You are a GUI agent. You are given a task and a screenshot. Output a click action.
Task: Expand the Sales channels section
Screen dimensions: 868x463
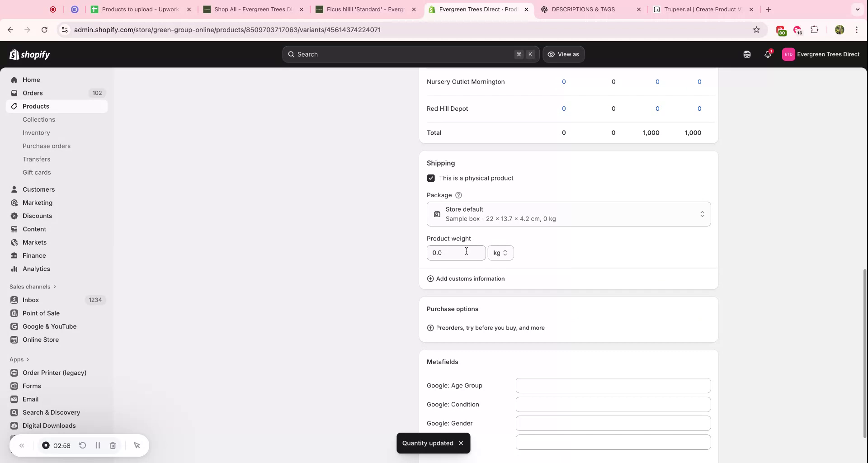33,287
